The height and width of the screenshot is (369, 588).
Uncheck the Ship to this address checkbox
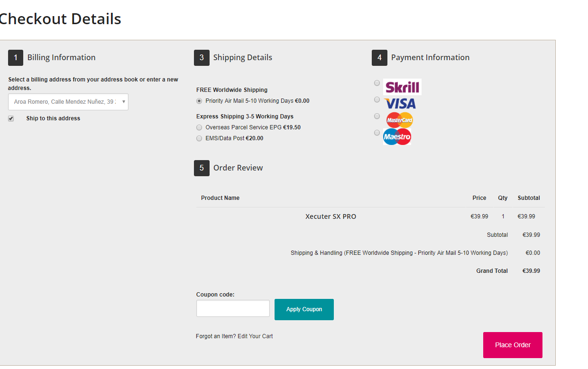[11, 118]
